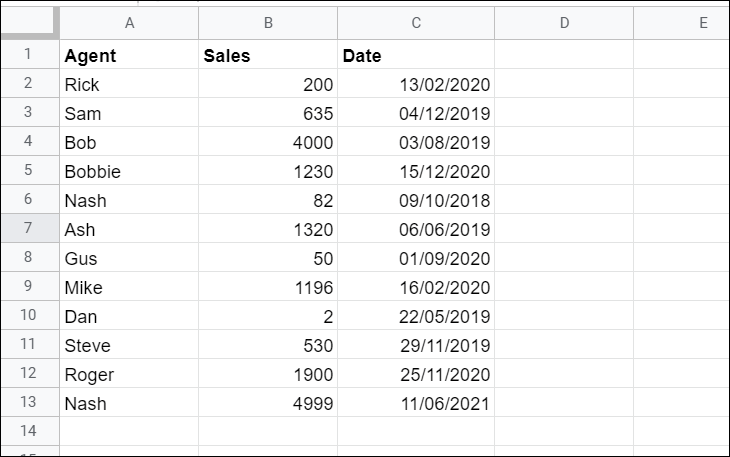
Task: Click the date 13/02/2020 cell
Action: pyautogui.click(x=416, y=85)
